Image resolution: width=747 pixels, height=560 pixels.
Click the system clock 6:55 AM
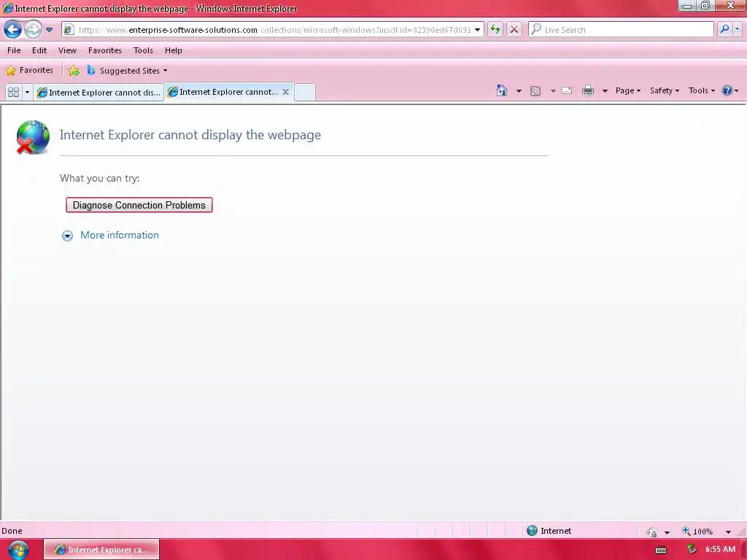720,549
